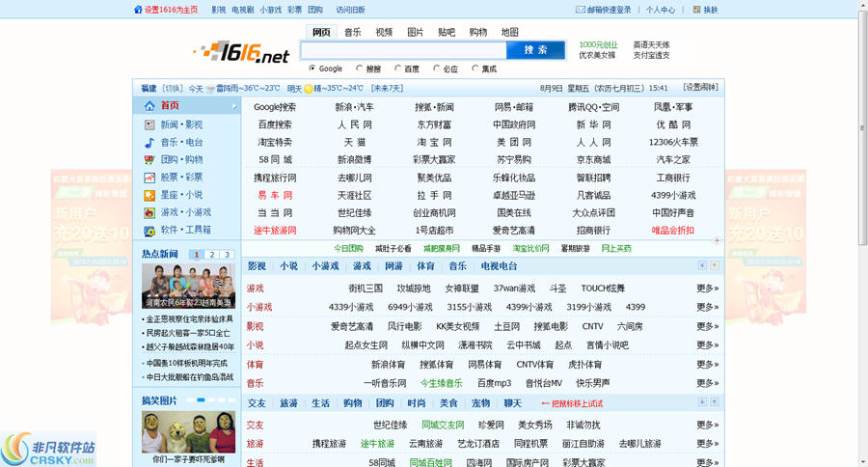Click the sun weather icon for 明天

309,89
